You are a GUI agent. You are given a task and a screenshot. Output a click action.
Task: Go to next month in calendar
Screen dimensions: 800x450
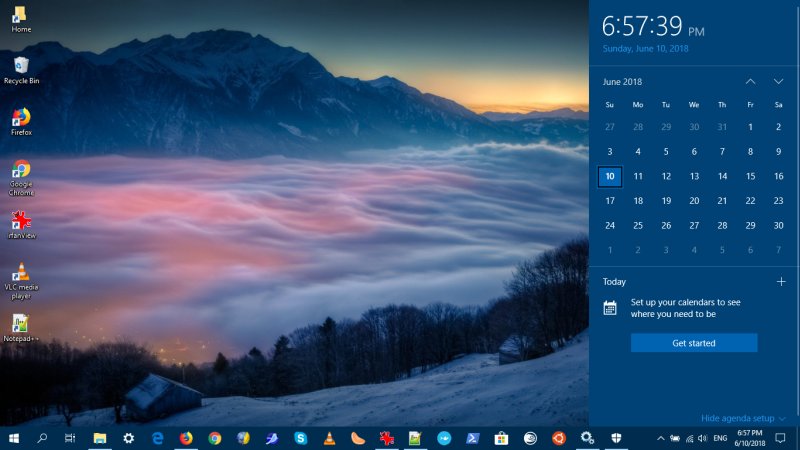point(778,82)
